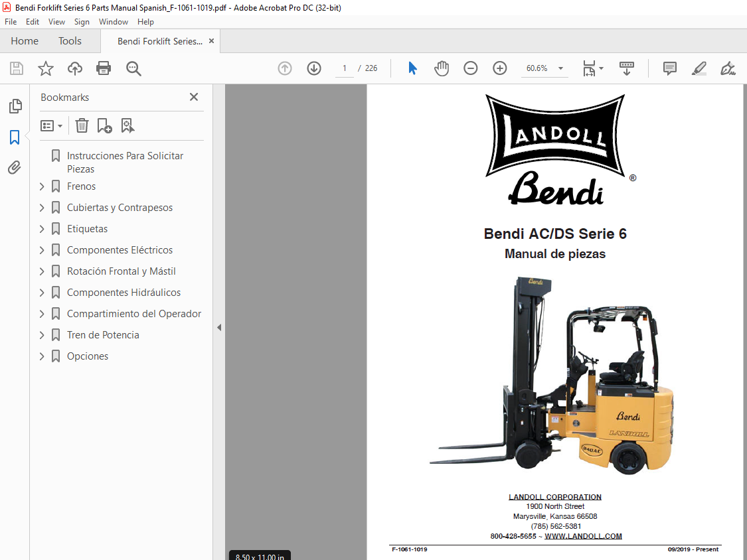
Task: Open the Edit menu
Action: 33,22
